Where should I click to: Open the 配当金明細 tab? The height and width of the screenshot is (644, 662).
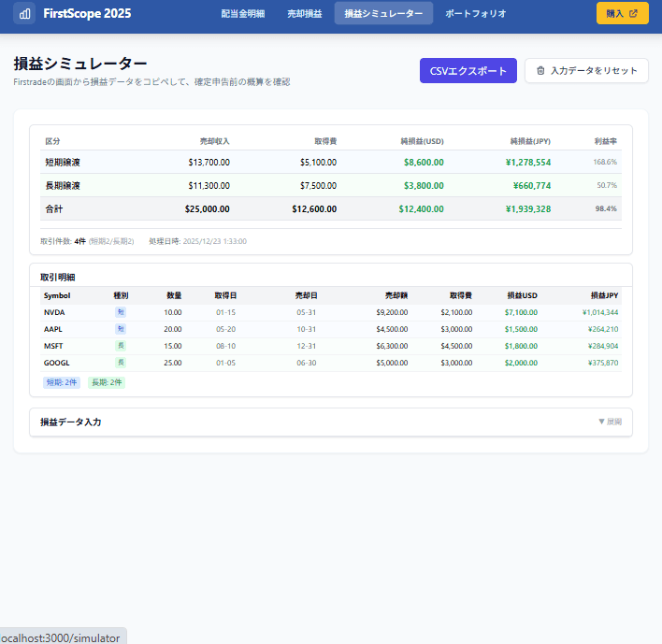coord(242,14)
